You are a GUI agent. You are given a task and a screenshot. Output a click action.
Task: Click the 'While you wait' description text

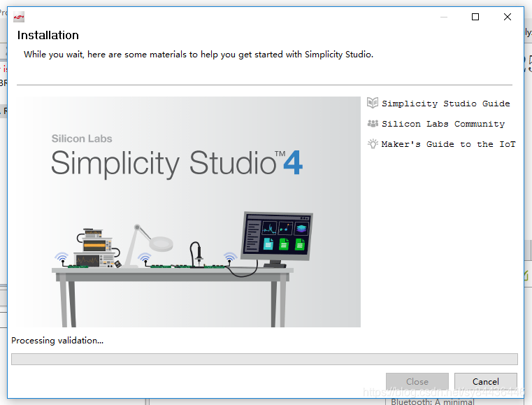[x=199, y=55]
